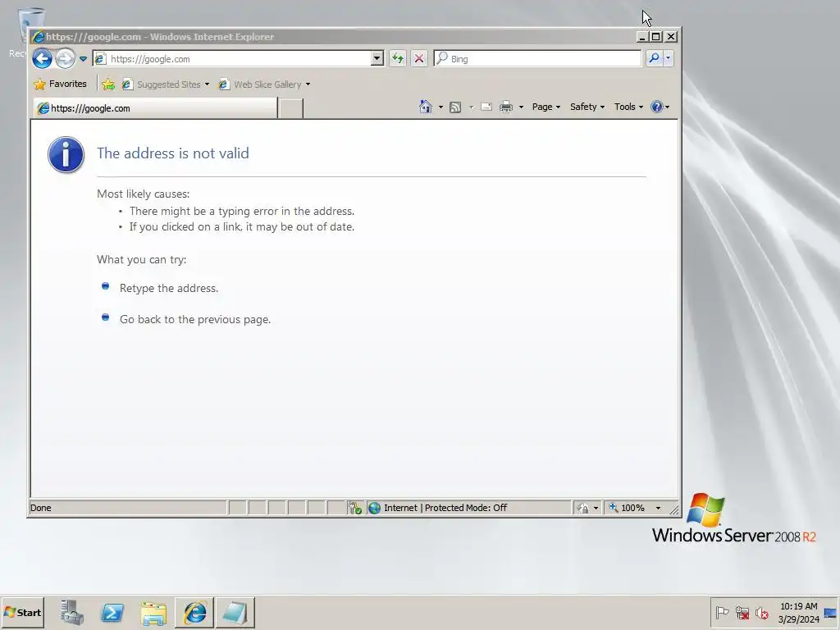Click the Back navigation arrow button

click(43, 58)
